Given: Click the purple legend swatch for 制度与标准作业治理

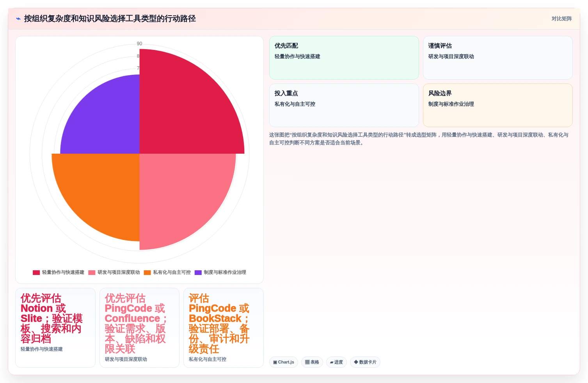Looking at the screenshot, I should pos(198,273).
